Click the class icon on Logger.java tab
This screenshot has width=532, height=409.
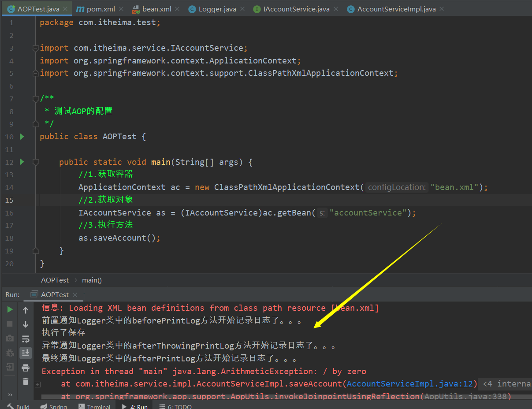[192, 9]
